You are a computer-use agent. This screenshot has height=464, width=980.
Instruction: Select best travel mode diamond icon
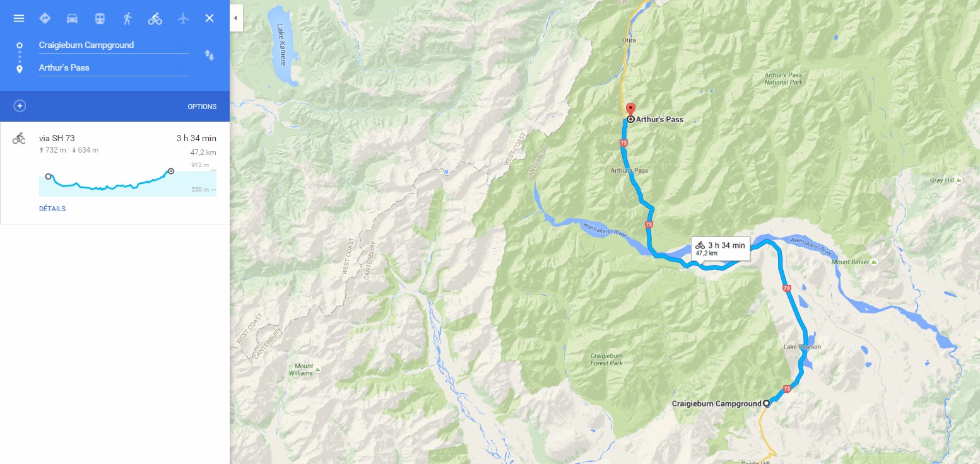[45, 18]
